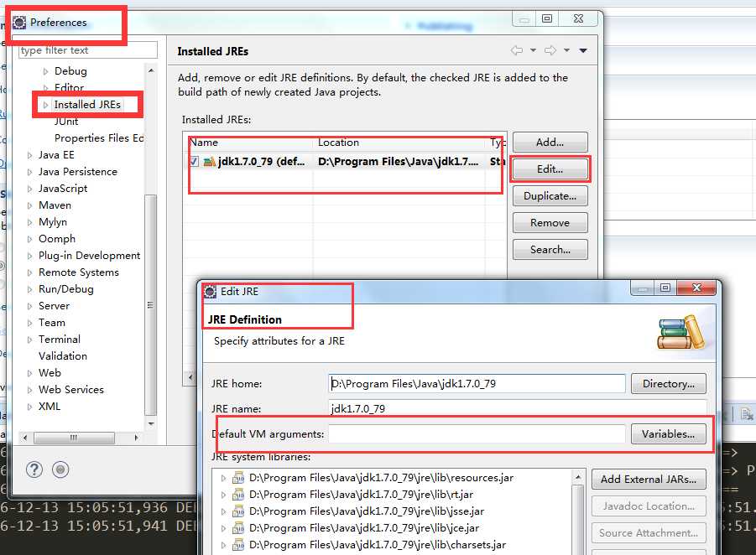Expand the Debug tree node

[46, 71]
